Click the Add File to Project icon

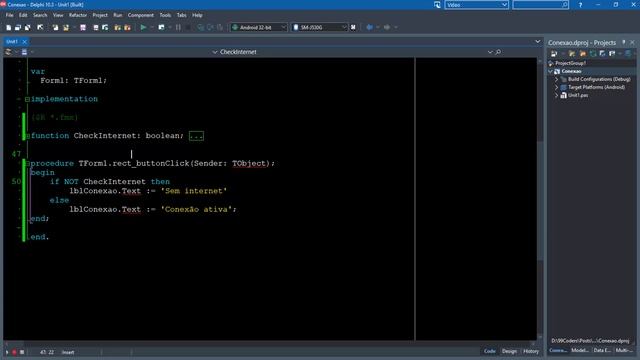tap(118, 27)
